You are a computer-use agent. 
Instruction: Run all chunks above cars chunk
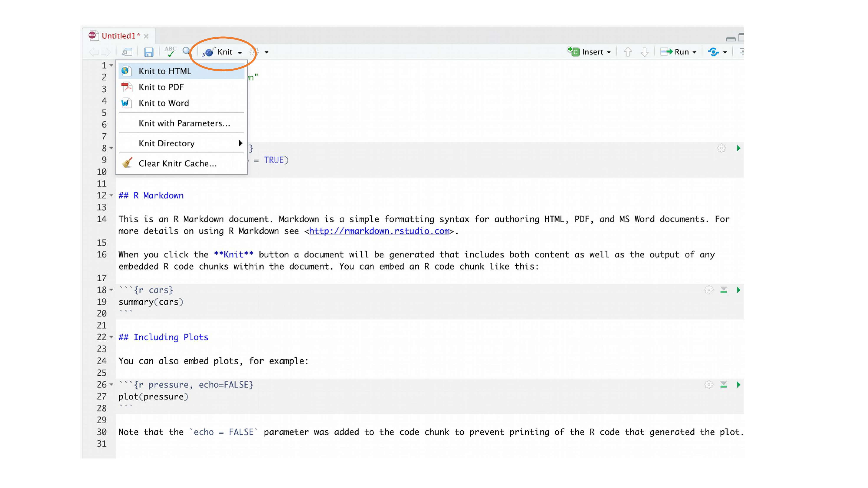723,290
